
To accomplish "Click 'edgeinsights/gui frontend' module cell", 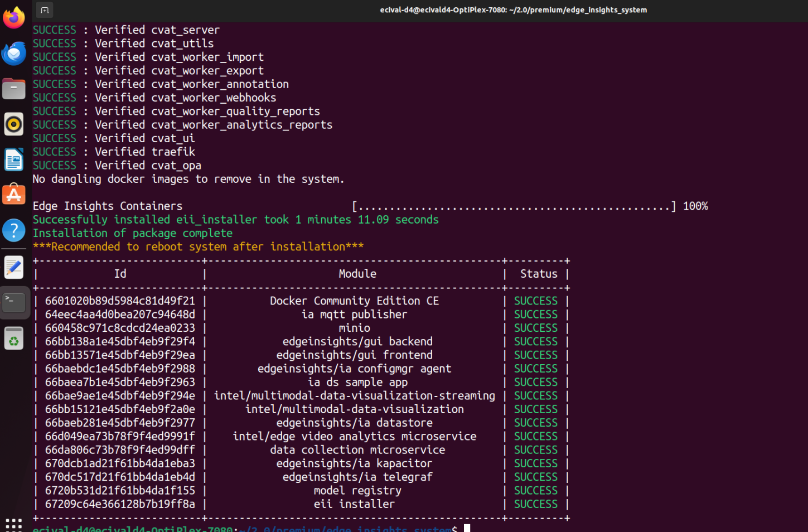I will 354,355.
